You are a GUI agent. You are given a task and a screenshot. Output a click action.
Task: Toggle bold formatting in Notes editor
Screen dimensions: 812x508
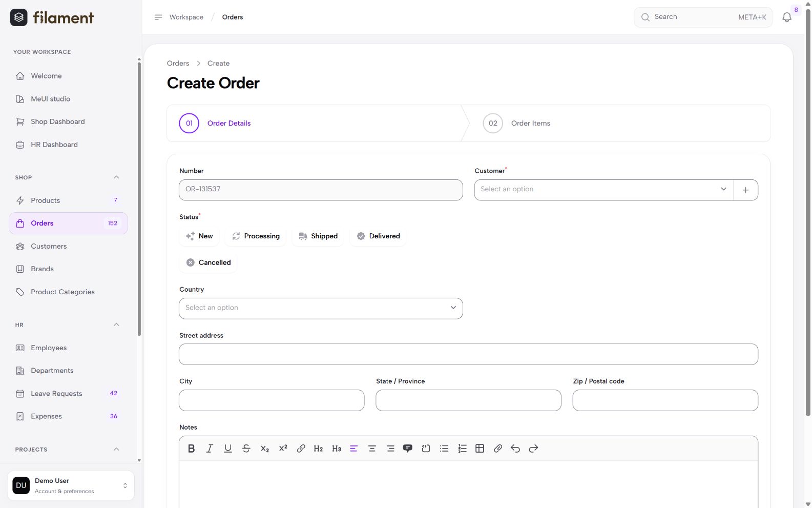(x=191, y=449)
